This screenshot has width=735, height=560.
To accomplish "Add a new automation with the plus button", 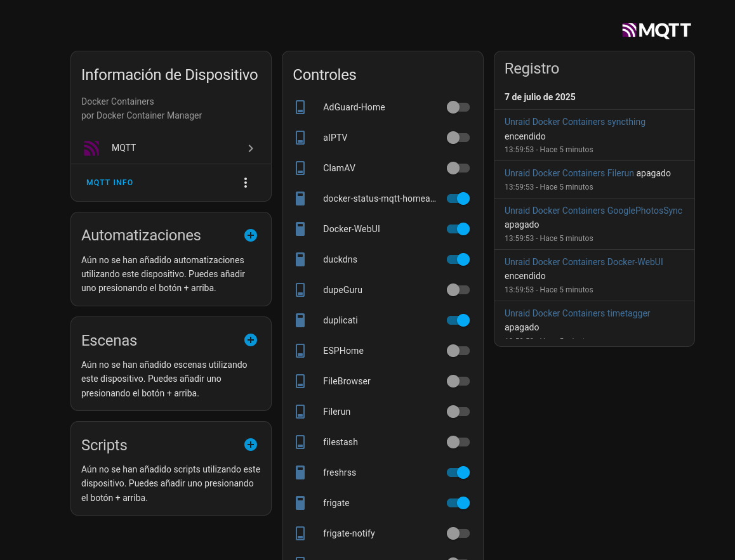I will tap(251, 235).
